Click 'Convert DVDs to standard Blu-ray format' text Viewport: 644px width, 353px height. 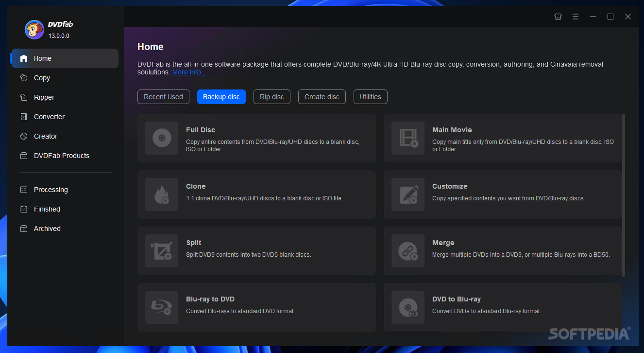[487, 311]
